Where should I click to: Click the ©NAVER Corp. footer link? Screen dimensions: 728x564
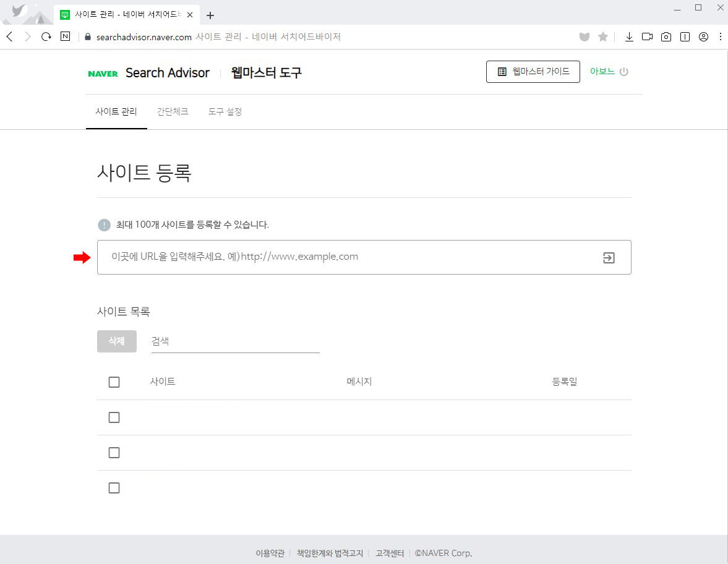click(x=443, y=553)
